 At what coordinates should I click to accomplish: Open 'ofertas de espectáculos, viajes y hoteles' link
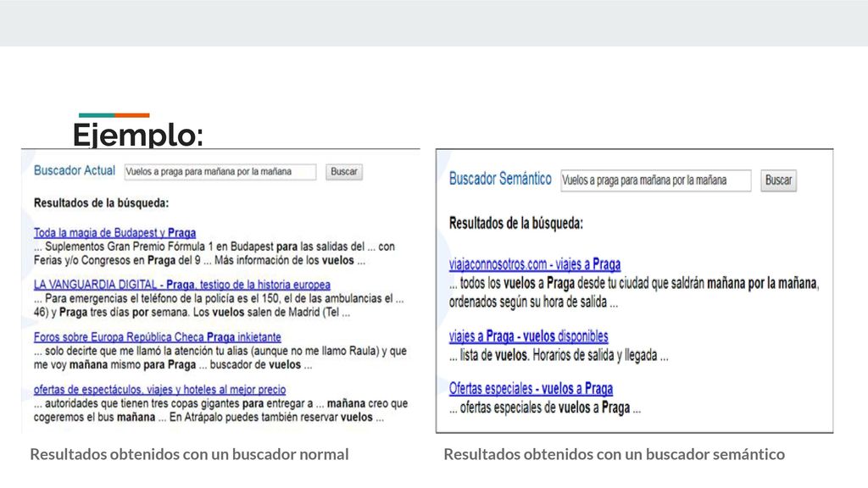tap(159, 390)
